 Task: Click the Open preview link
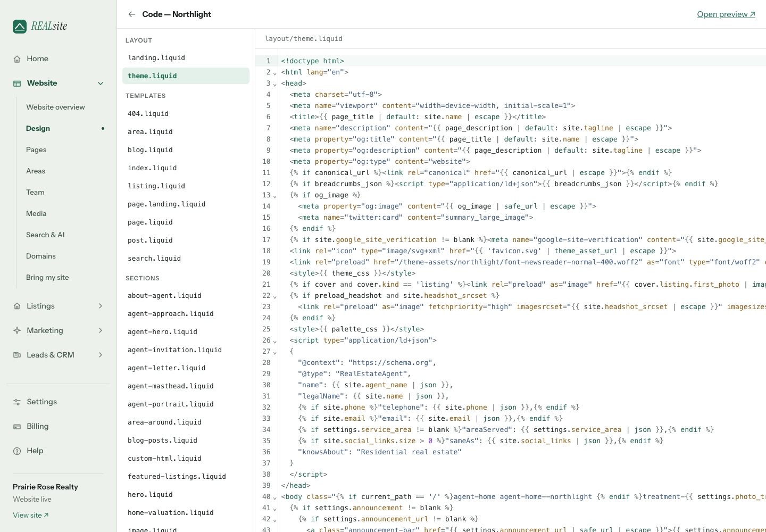tap(726, 14)
